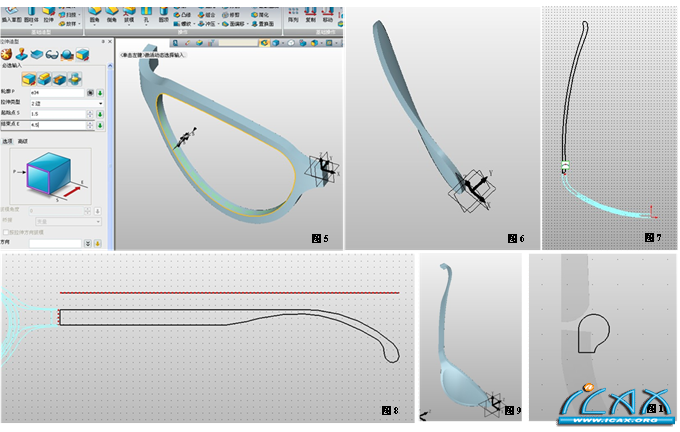Click the stamp icon in panel icon row

point(22,55)
